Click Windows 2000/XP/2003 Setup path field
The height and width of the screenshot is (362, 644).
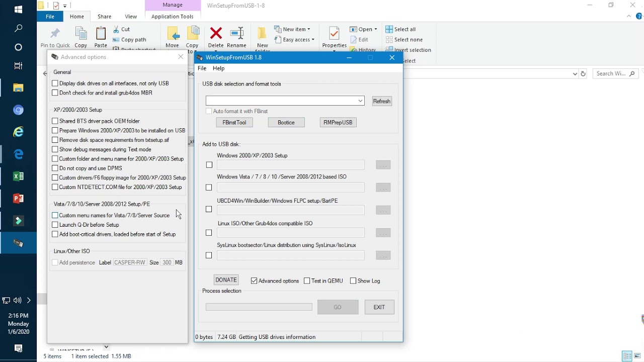click(x=290, y=165)
